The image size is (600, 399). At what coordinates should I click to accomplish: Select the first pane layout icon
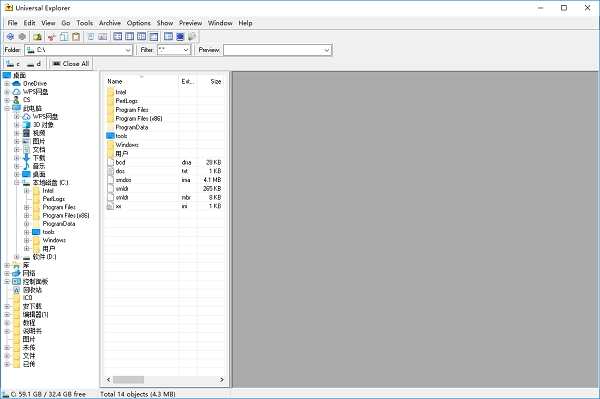click(x=117, y=37)
